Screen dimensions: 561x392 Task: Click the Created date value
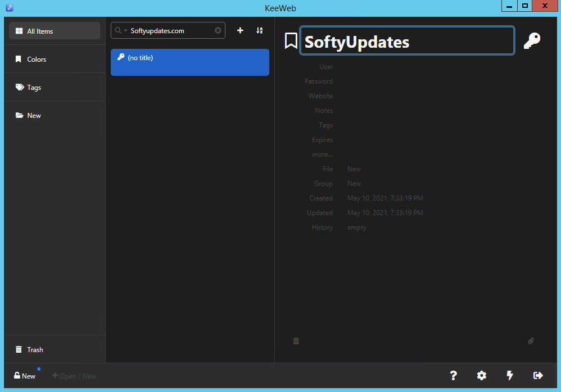point(385,198)
